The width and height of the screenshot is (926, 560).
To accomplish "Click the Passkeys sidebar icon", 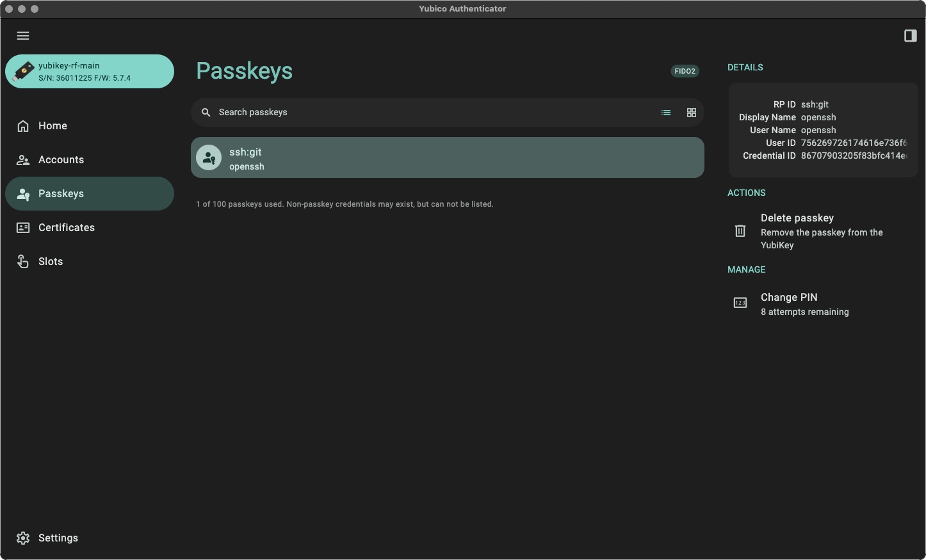I will click(x=23, y=194).
